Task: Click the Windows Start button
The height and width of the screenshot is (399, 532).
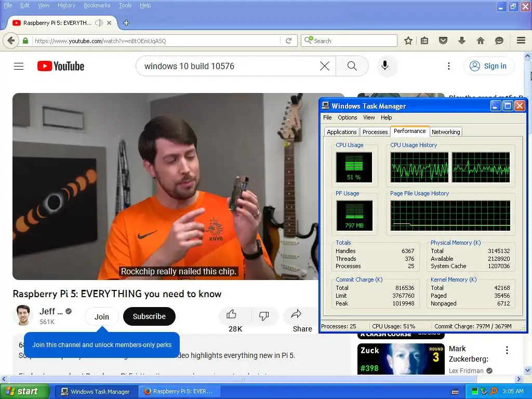Action: pos(25,391)
